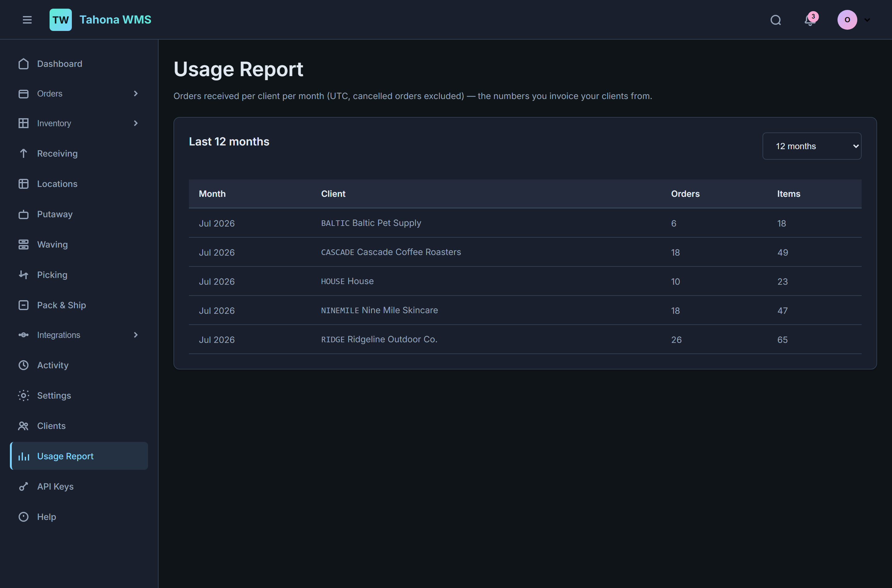Open Picking page in sidebar

[79, 275]
